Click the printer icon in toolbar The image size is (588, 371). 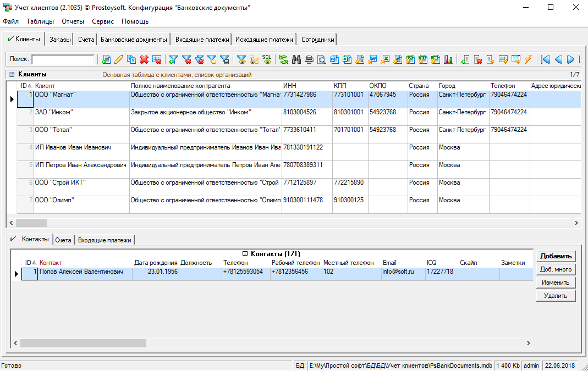309,59
